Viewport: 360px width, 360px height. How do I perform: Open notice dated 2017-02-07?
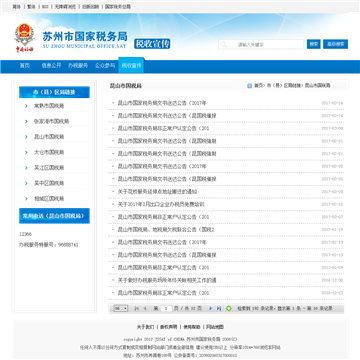[x=163, y=217]
